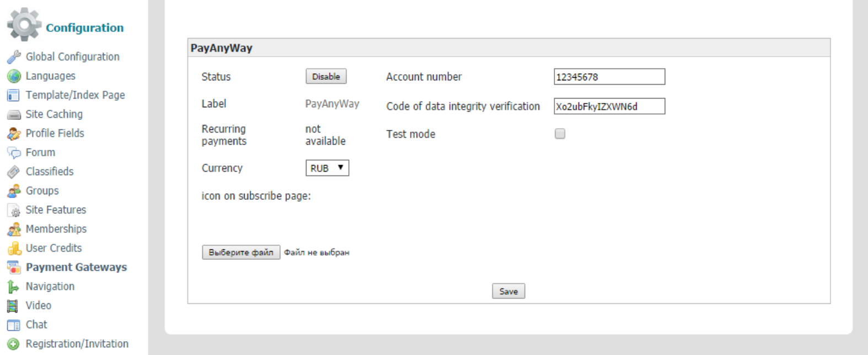868x355 pixels.
Task: Open Chat configuration
Action: [36, 325]
